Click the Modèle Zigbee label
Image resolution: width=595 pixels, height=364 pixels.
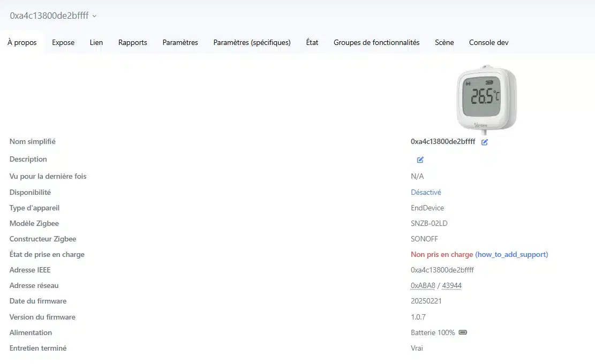click(34, 223)
